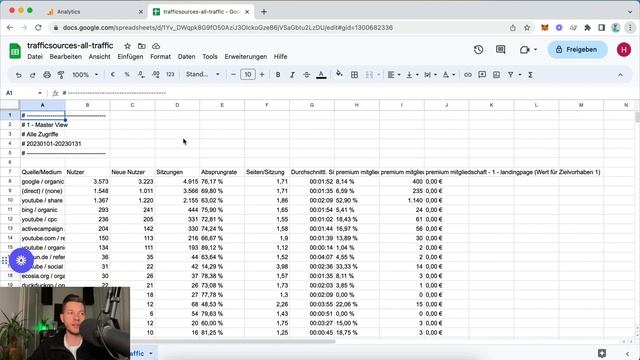Open the account avatar H

pos(624,49)
